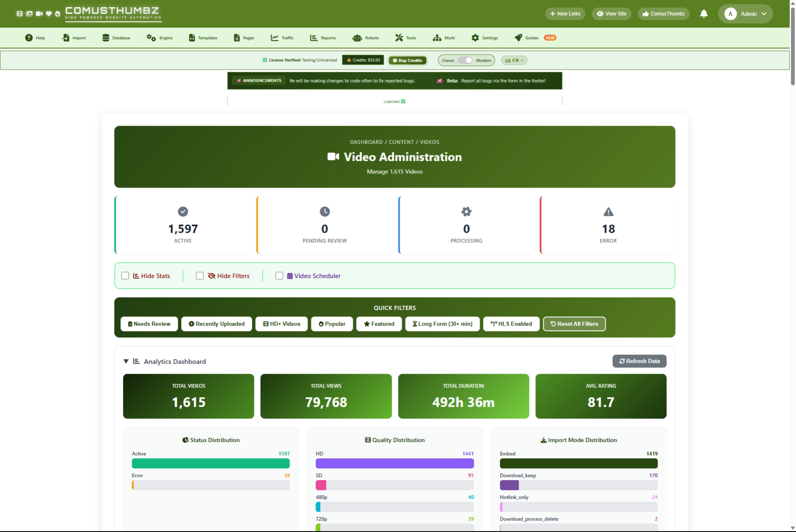The image size is (796, 532).
Task: Click the Traffic chart icon
Action: (x=274, y=38)
